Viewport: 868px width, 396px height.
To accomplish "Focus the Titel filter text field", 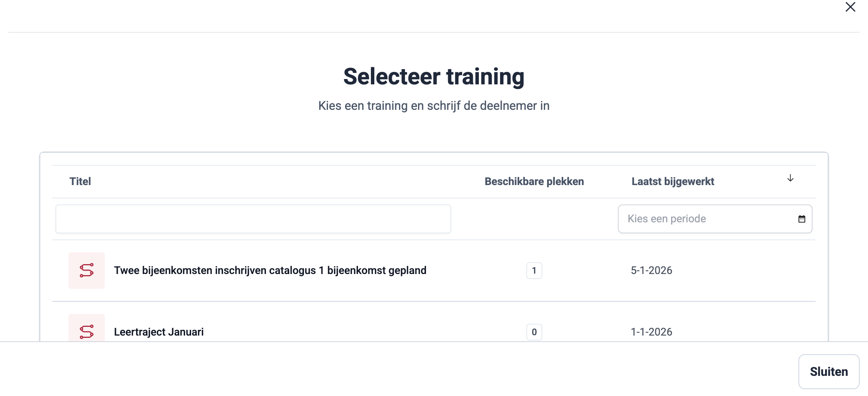I will pos(253,219).
